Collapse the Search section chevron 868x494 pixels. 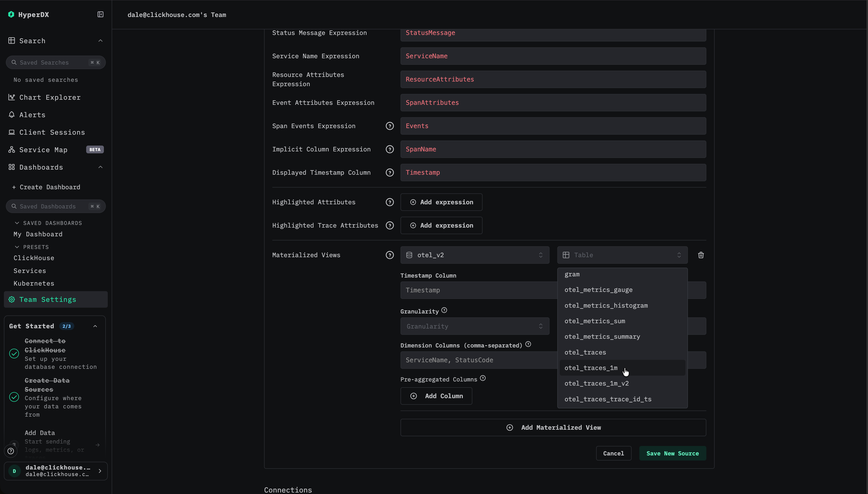click(x=100, y=41)
